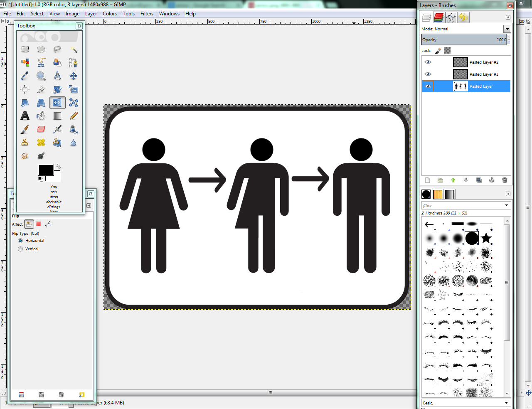Hide the Pasted Layer #1 layer
Image resolution: width=532 pixels, height=409 pixels.
428,74
